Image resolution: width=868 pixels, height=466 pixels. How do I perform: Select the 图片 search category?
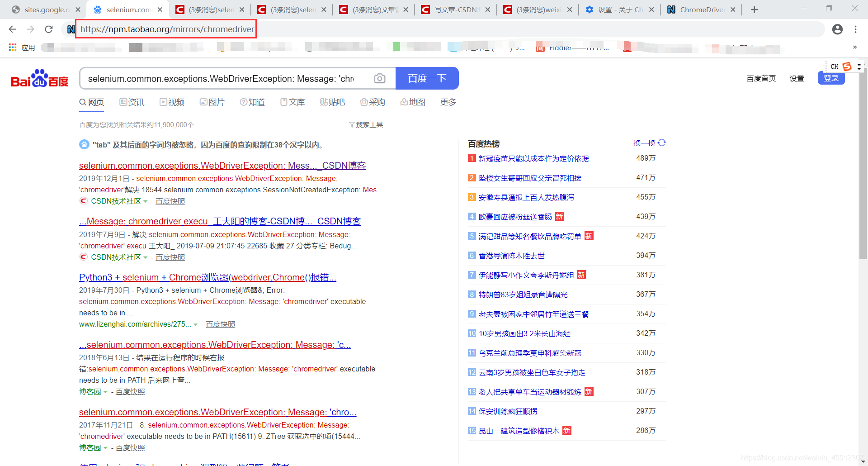click(x=212, y=102)
